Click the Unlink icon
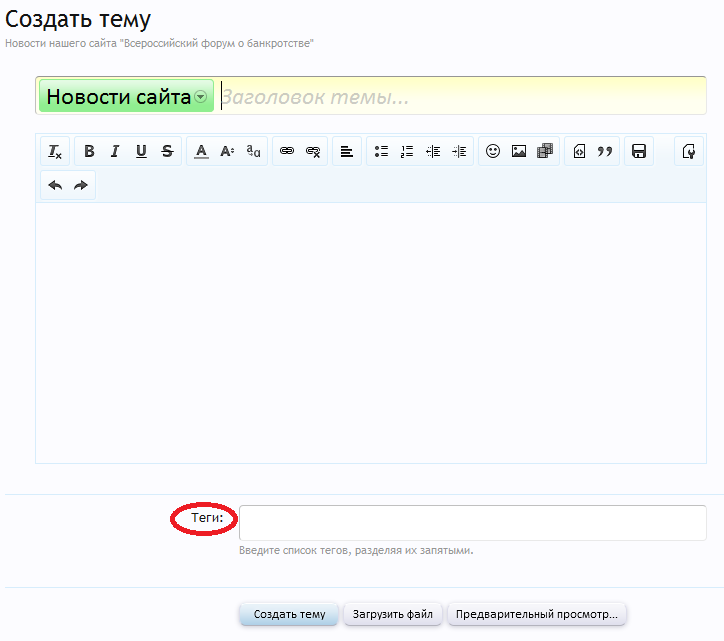 [x=313, y=151]
